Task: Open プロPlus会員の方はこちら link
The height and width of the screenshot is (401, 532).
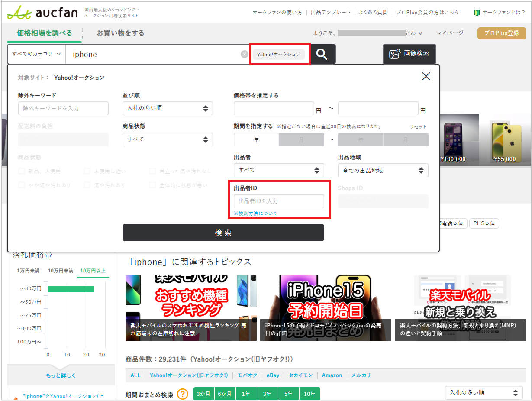Action: click(427, 13)
